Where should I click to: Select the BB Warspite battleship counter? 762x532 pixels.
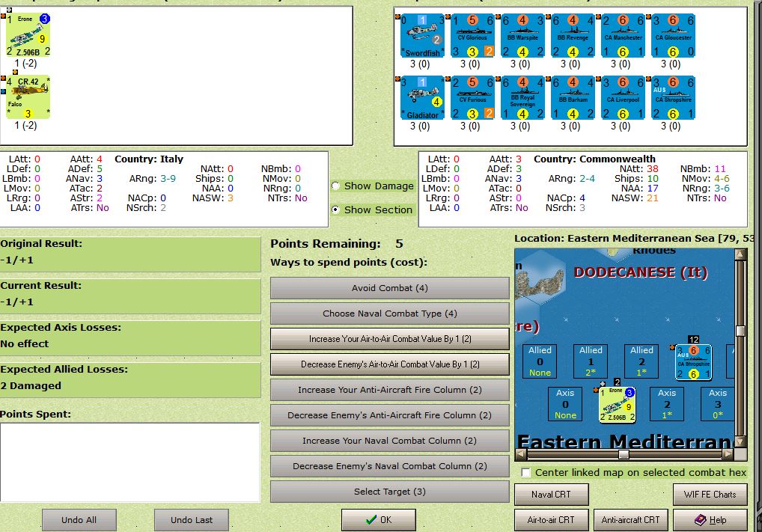[x=522, y=35]
